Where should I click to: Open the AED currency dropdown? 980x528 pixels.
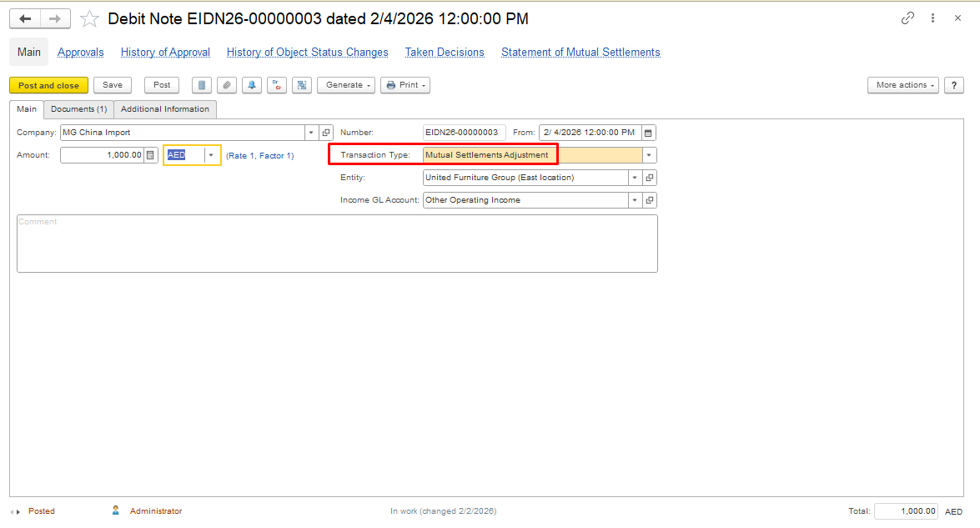click(211, 155)
